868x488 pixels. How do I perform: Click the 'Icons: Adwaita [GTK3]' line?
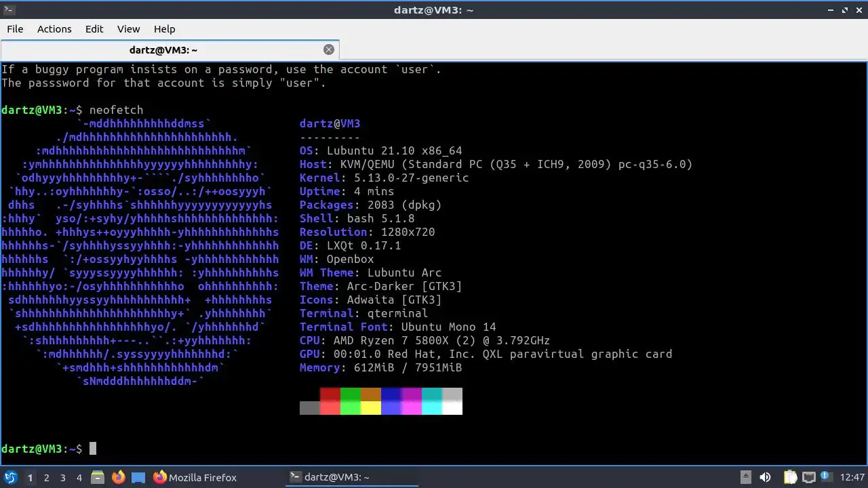coord(371,300)
